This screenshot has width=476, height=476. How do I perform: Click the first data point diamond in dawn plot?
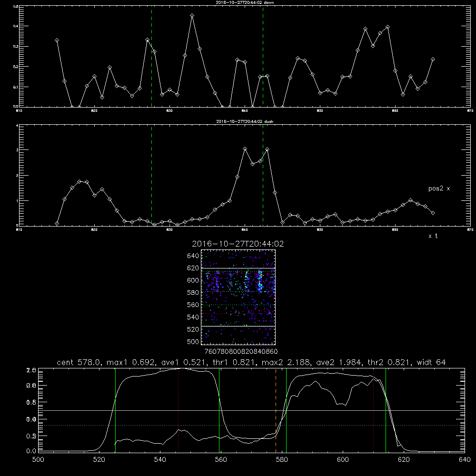point(57,40)
